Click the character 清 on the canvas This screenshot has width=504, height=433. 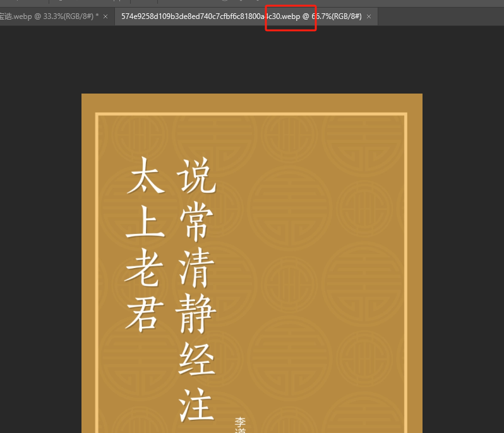tap(197, 267)
